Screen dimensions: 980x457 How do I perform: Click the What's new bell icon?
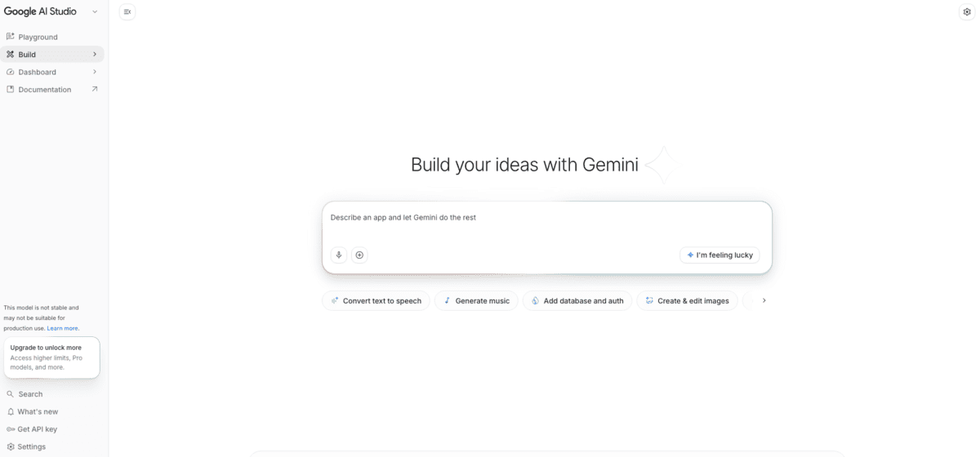pos(11,411)
